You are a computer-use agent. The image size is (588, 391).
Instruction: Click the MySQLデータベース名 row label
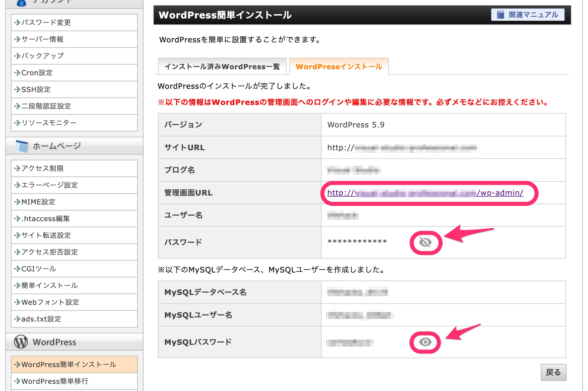(x=206, y=292)
